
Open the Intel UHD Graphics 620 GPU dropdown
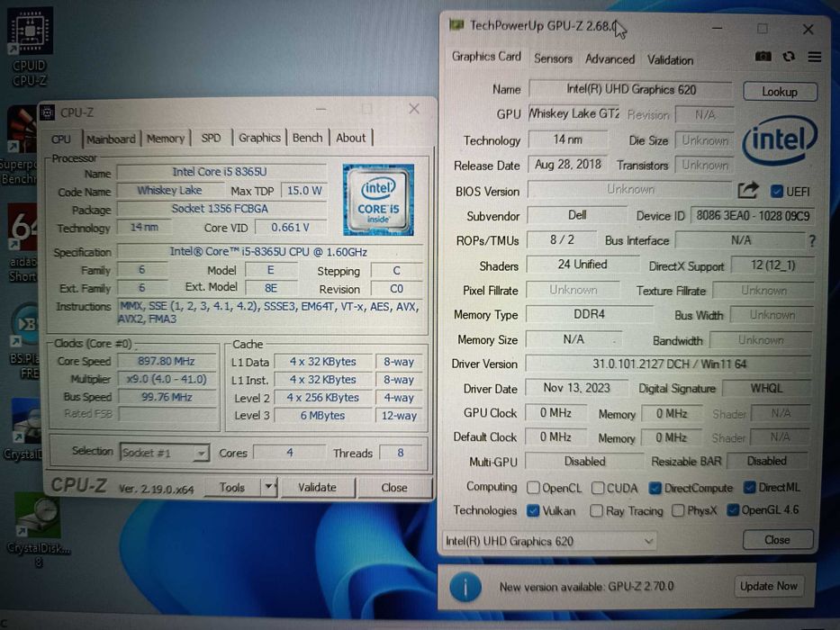[549, 541]
